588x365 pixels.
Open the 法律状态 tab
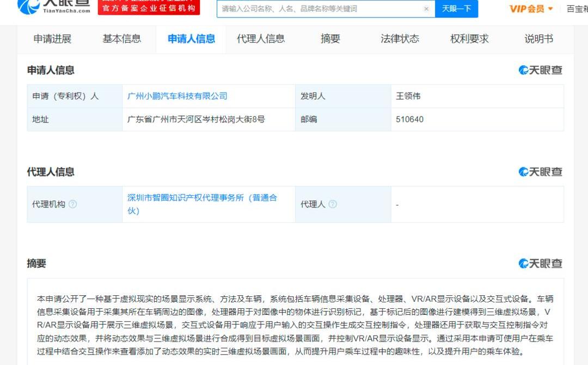pos(400,39)
